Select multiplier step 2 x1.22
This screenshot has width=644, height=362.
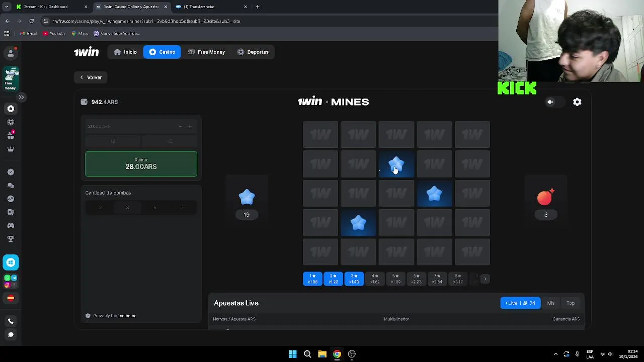click(333, 279)
